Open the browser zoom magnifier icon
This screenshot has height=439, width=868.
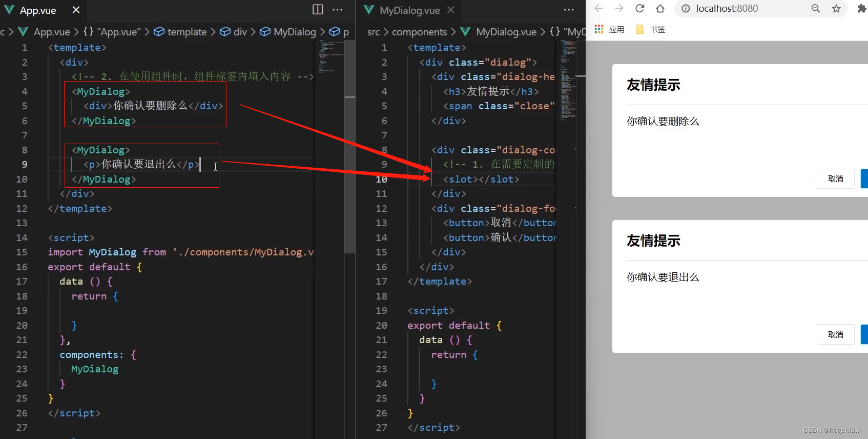pos(816,8)
